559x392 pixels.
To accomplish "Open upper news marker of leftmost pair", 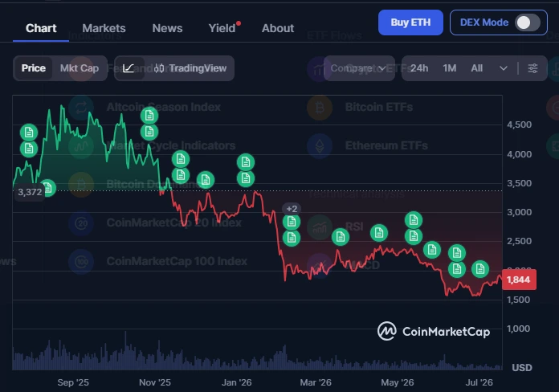I will pos(29,133).
